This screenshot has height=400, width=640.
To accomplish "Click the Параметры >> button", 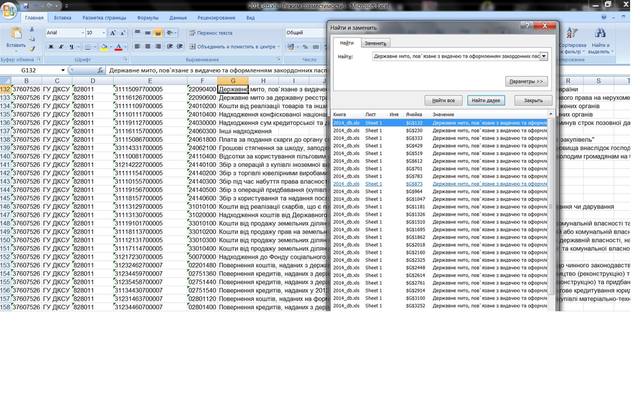I will [x=526, y=81].
